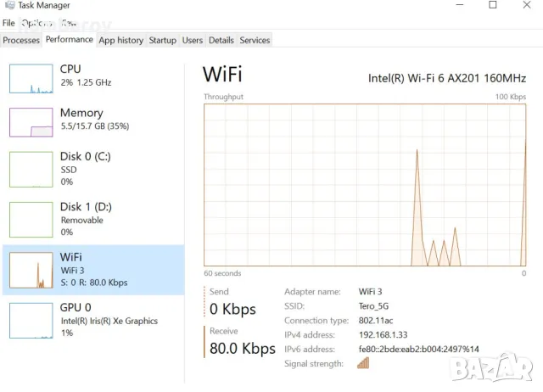
Task: Click the Task Manager title bar icon
Action: point(7,5)
